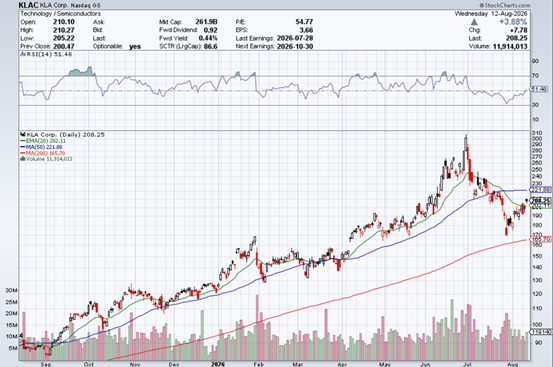Image resolution: width=553 pixels, height=367 pixels.
Task: Click the Aug label on time axis
Action: click(x=512, y=364)
